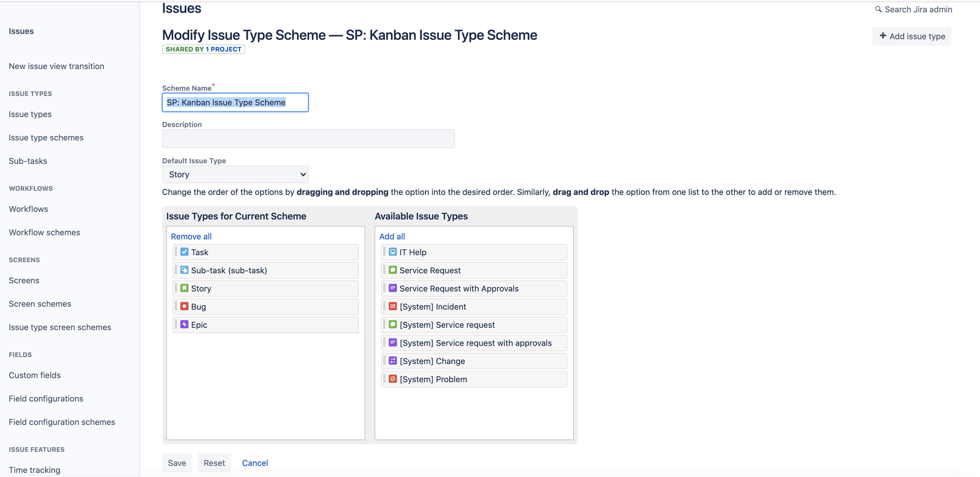Click the Bug issue type icon
Image resolution: width=980 pixels, height=477 pixels.
184,306
